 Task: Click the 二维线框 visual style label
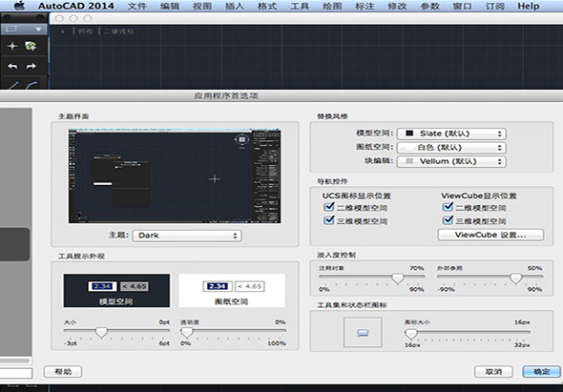click(119, 31)
